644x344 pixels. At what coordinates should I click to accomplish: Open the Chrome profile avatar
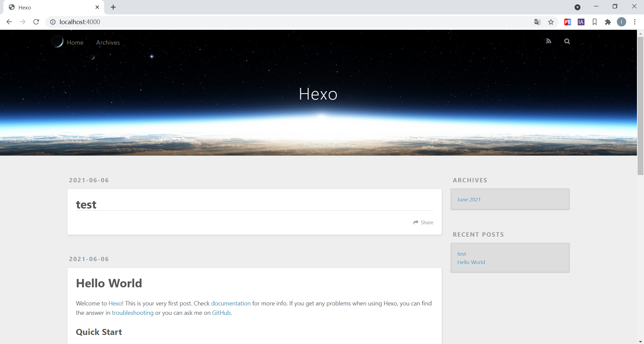pyautogui.click(x=622, y=22)
